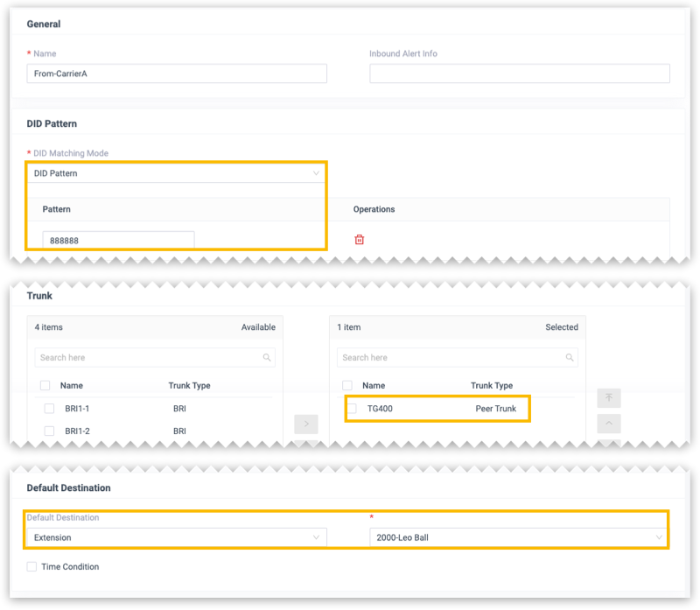Delete the 888888 pattern with trash icon

(359, 240)
